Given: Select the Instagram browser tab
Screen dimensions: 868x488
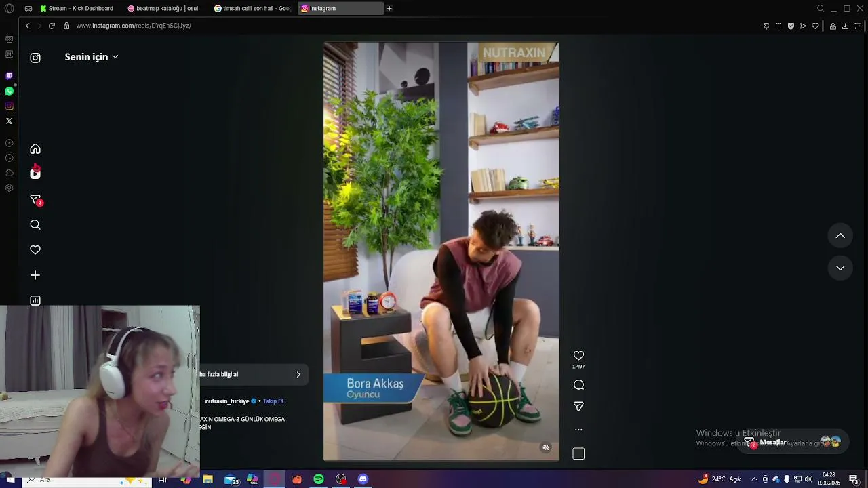Looking at the screenshot, I should [x=340, y=8].
